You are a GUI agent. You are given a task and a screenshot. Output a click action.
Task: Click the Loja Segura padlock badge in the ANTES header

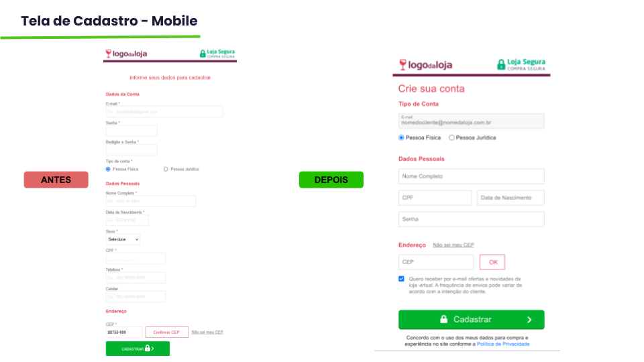(217, 54)
